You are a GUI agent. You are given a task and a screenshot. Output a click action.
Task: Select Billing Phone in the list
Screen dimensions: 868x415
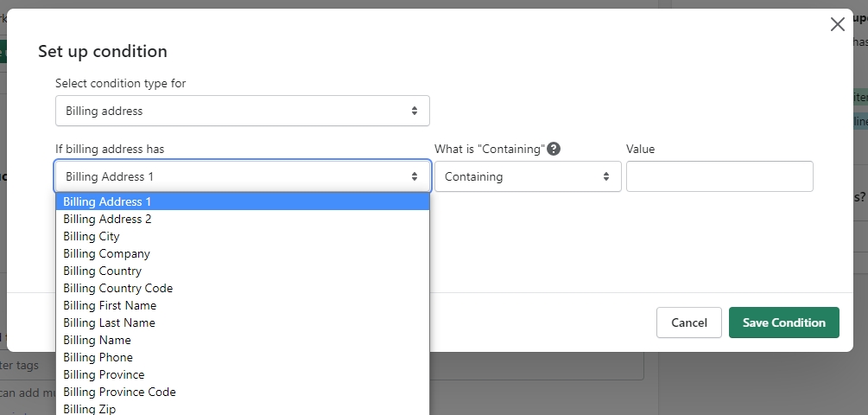coord(98,357)
